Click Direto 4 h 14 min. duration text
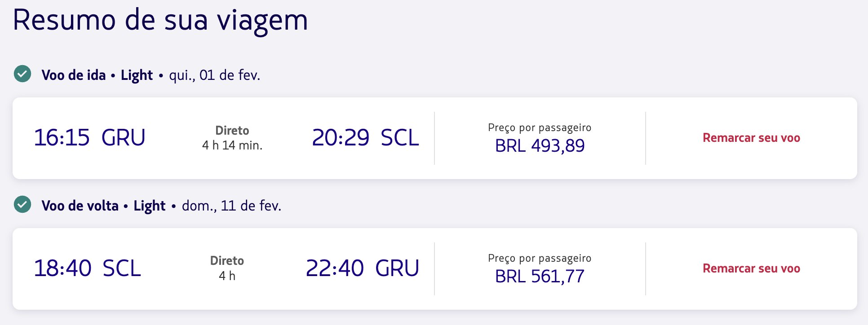The image size is (868, 325). (x=232, y=138)
